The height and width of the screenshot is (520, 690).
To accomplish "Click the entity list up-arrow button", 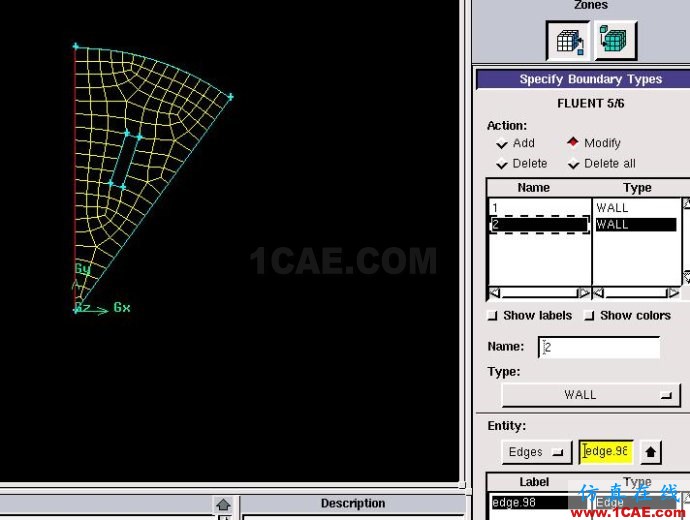I will [650, 452].
